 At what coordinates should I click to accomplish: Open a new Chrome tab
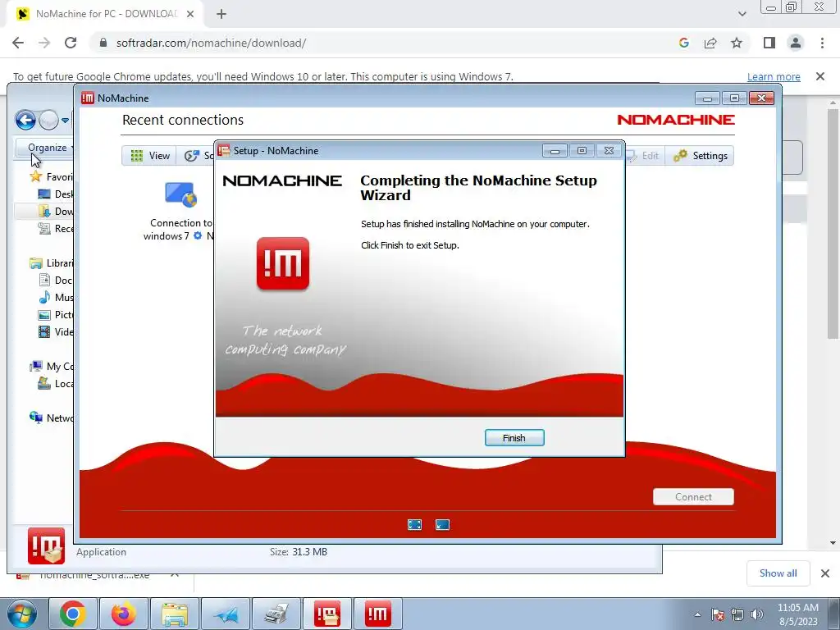[x=221, y=14]
